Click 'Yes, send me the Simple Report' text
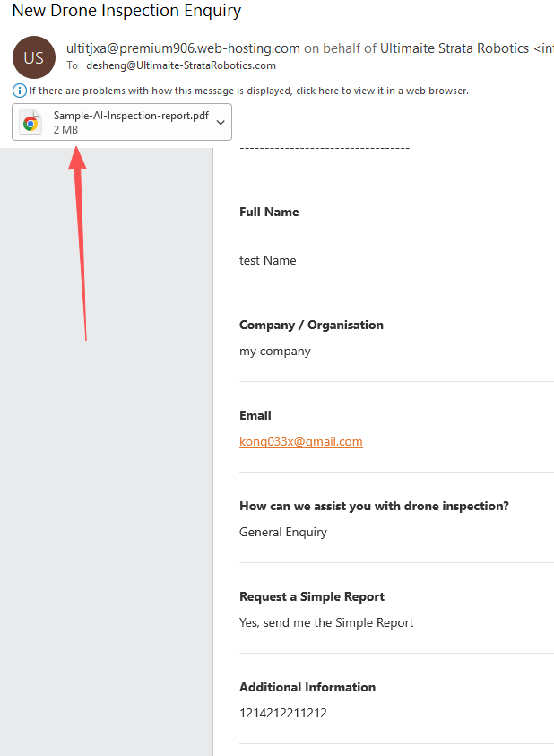Viewport: 554px width, 756px height. coord(326,622)
